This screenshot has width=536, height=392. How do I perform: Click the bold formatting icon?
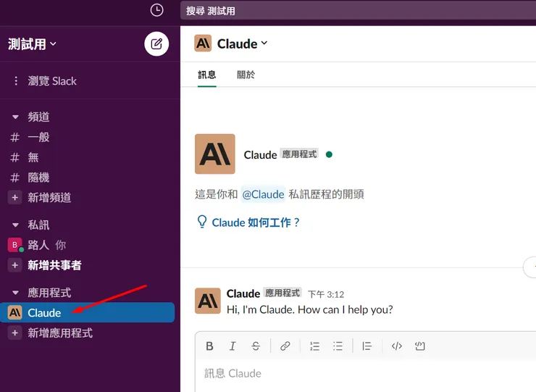tap(209, 346)
